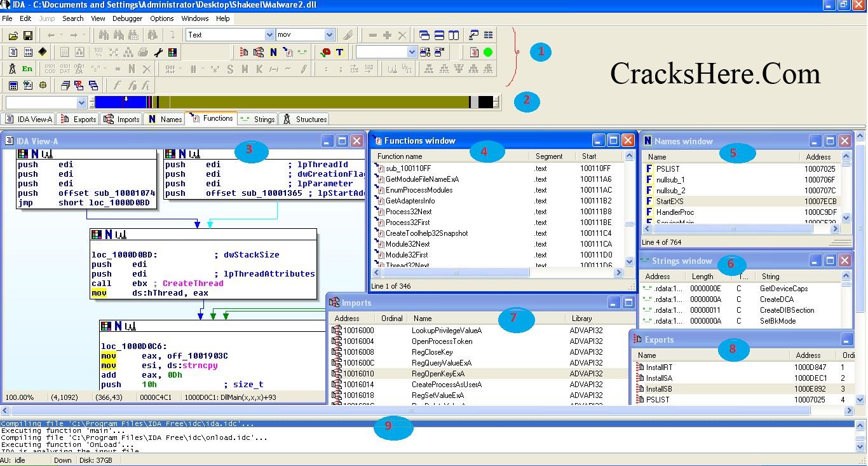
Task: Click the Structures derrick toolbar icon
Action: click(x=13, y=69)
